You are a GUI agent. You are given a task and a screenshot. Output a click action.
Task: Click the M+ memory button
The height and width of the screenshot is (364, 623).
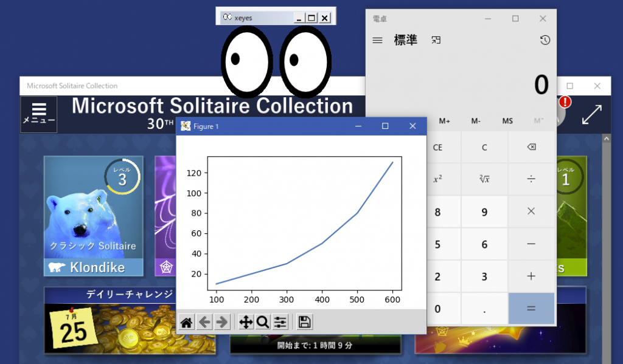445,121
